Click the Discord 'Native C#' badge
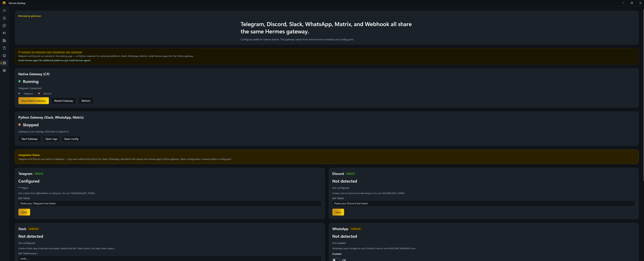Screen dimensions: 644x261 (x=350, y=174)
